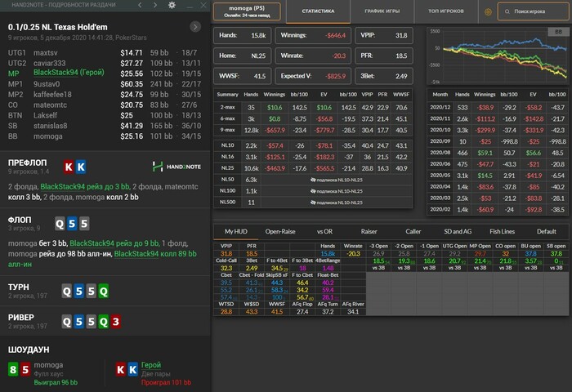
Task: Select the My HUD tab
Action: point(235,232)
